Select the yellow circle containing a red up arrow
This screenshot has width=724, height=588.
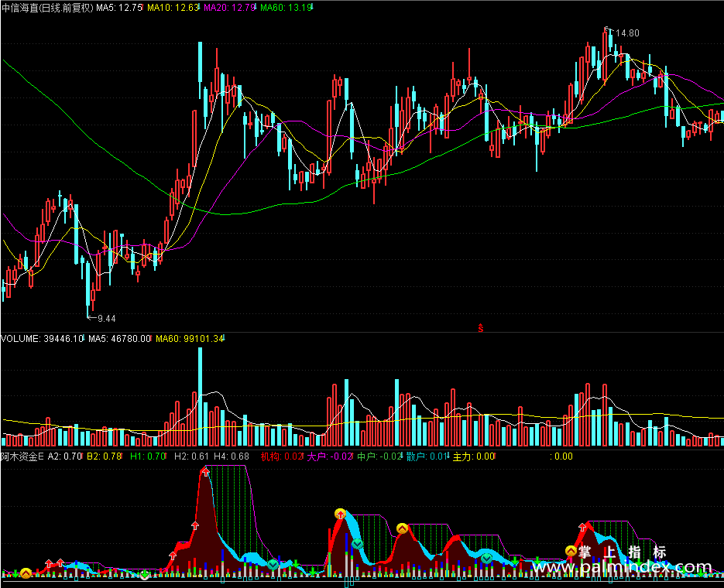340,514
